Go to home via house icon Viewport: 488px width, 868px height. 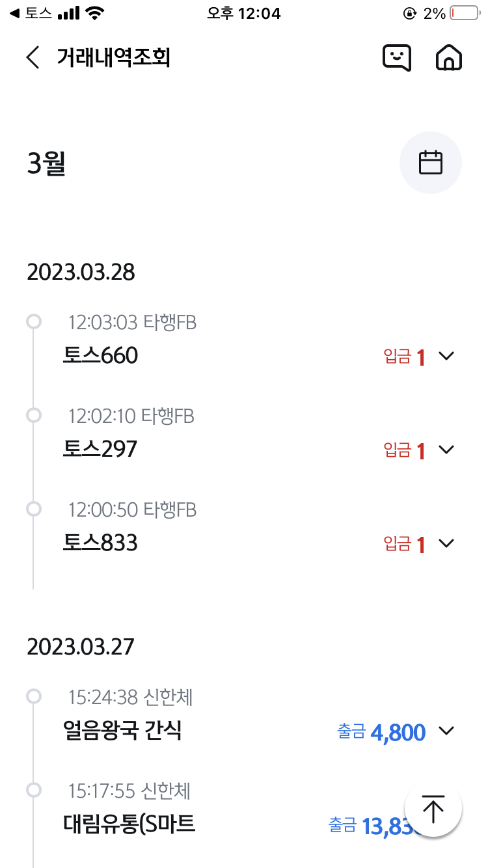pyautogui.click(x=448, y=58)
